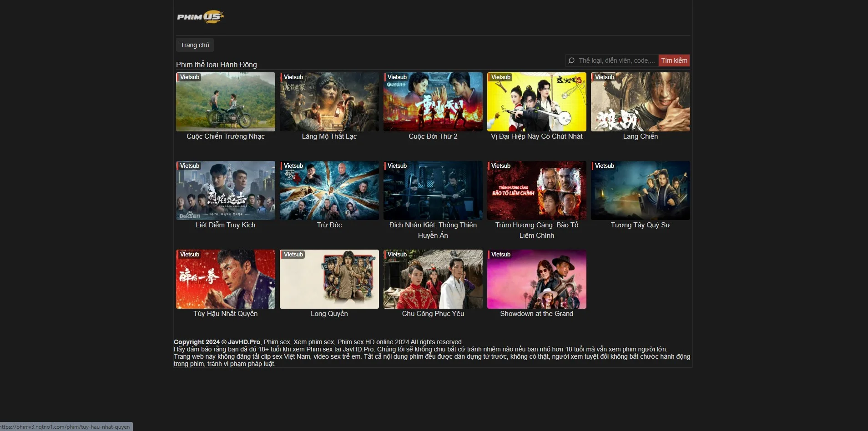The image size is (868, 431).
Task: Click the magnifying glass search icon
Action: [572, 60]
